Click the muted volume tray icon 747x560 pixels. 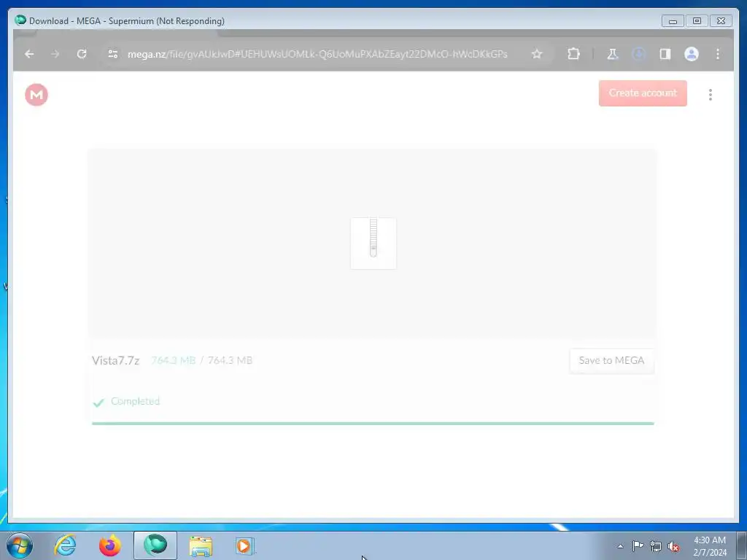[673, 546]
